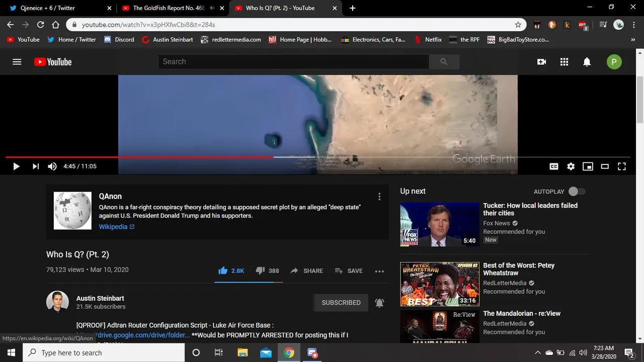Play the video
Image resolution: width=644 pixels, height=362 pixels.
pyautogui.click(x=16, y=166)
